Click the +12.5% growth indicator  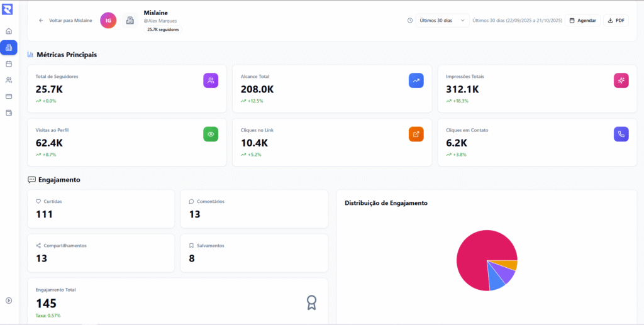[x=252, y=101]
